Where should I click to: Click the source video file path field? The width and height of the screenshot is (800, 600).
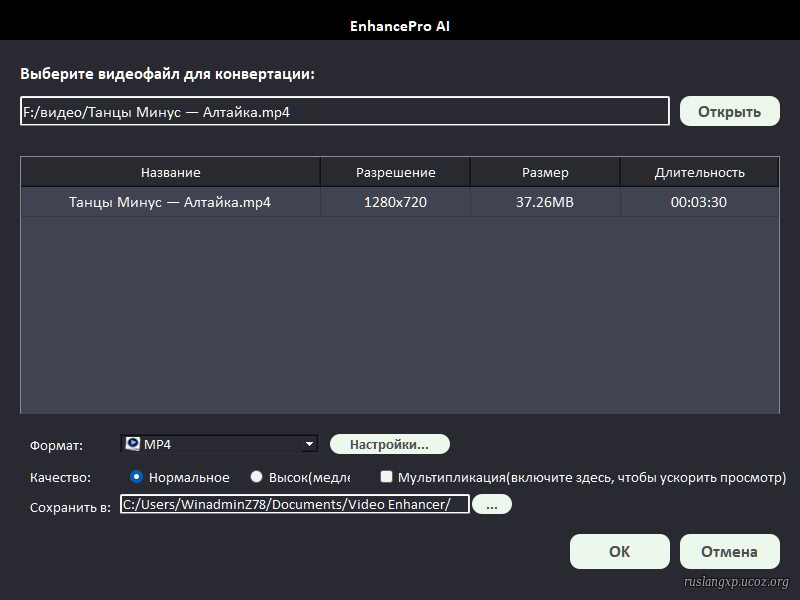(344, 112)
